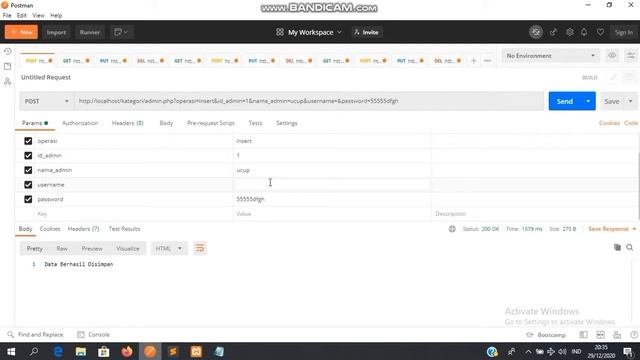Click the empty Key field in new row

click(134, 214)
